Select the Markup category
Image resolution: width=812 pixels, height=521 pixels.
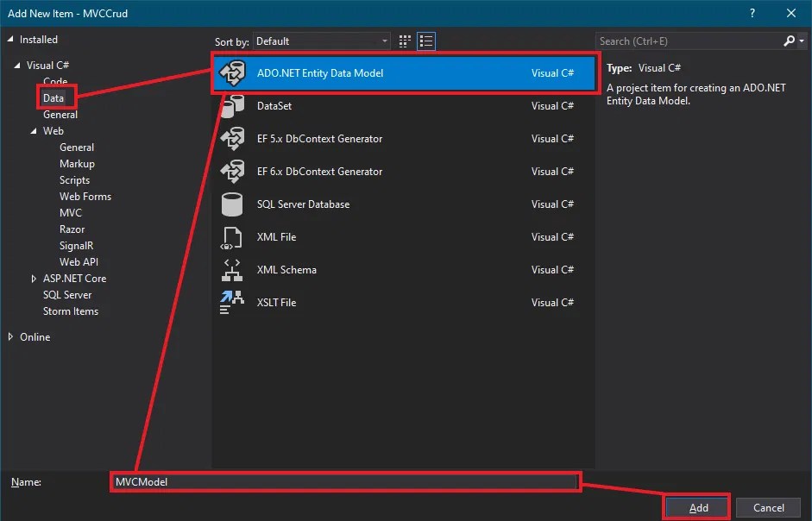point(77,164)
